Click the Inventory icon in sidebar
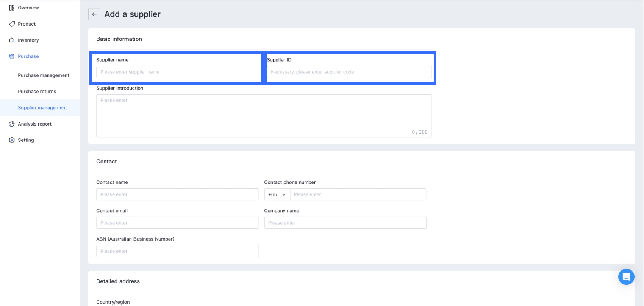644x306 pixels. point(12,40)
